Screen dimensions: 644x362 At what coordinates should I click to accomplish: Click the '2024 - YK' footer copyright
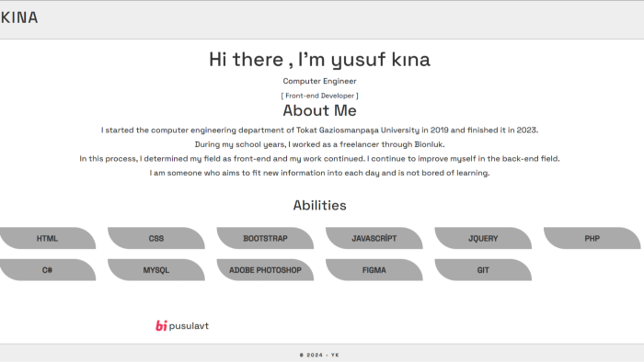tap(319, 355)
